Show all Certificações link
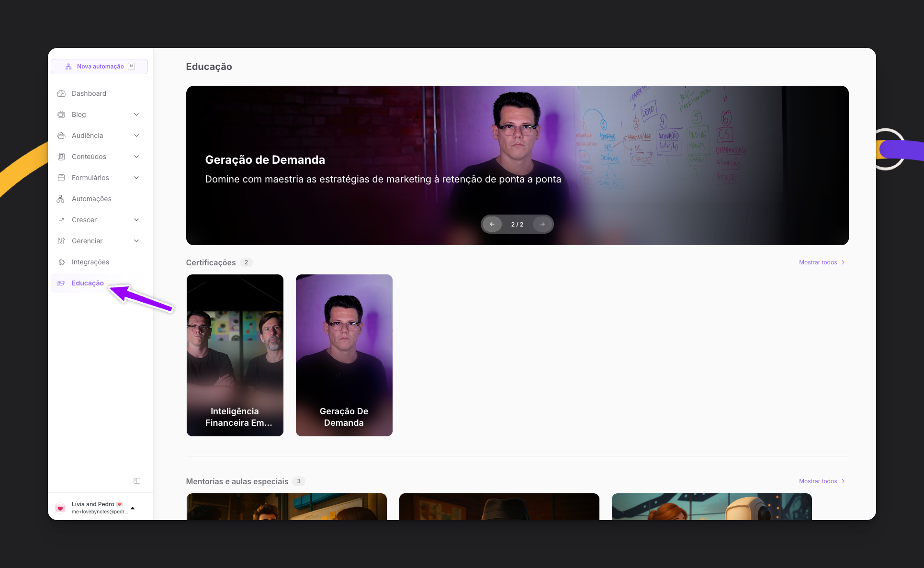 pyautogui.click(x=822, y=262)
